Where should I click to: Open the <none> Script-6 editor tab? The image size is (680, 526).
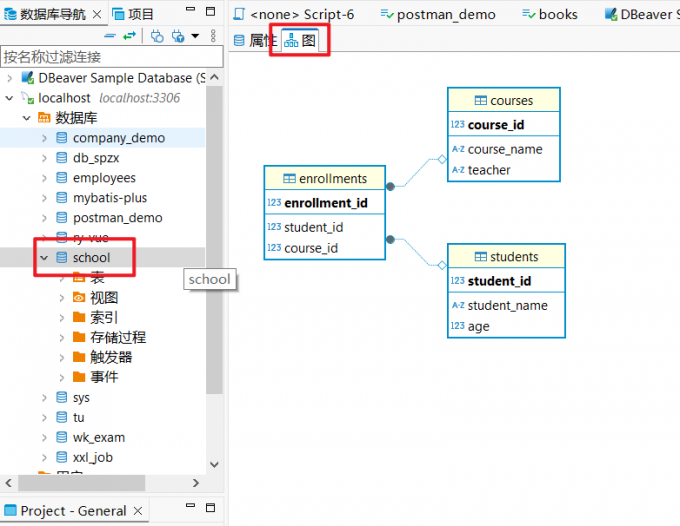tap(294, 14)
